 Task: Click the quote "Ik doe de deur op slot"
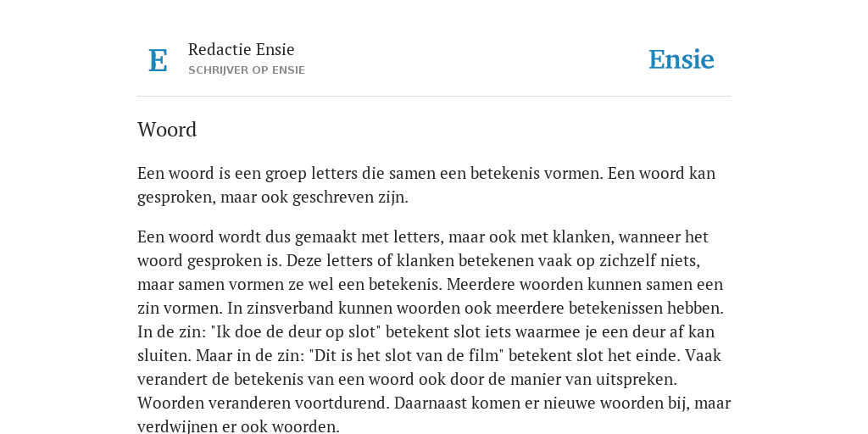(x=296, y=332)
